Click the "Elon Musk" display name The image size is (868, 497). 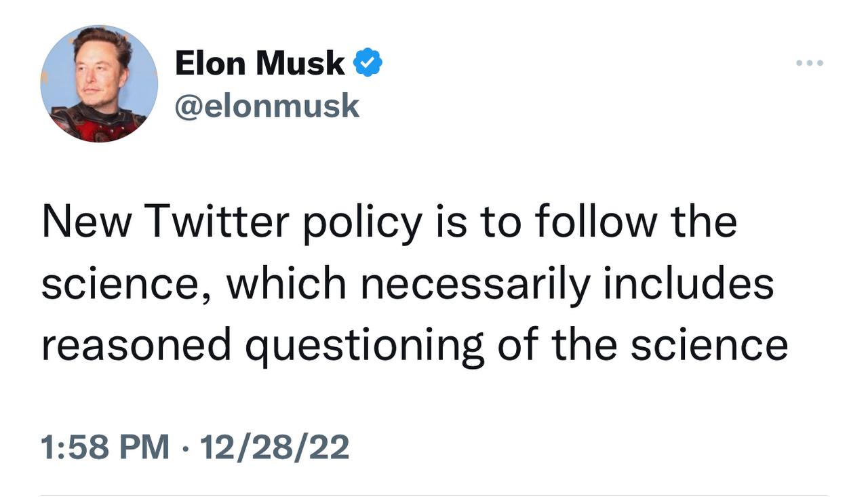[260, 64]
